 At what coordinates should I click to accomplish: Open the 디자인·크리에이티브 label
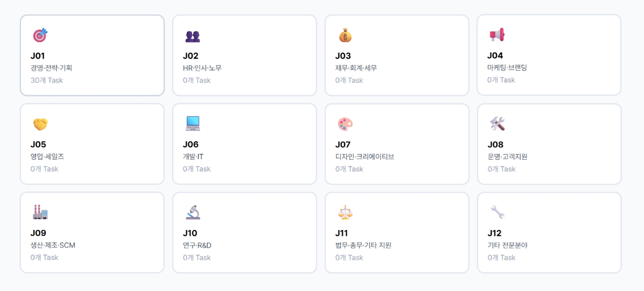(365, 156)
